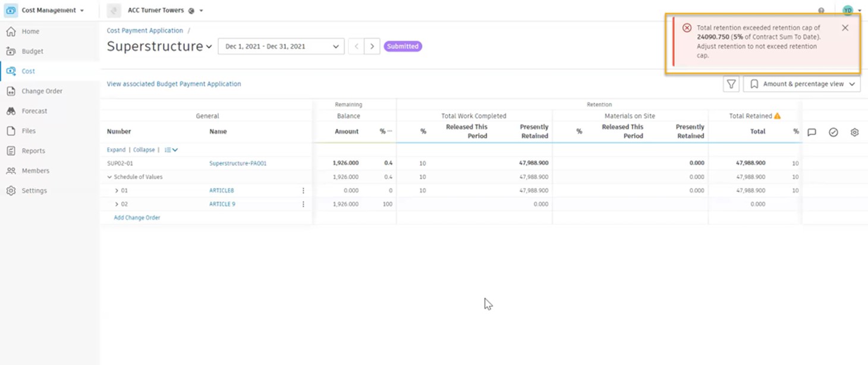Click the Total Retained warning triangle icon
The image size is (868, 365).
777,116
